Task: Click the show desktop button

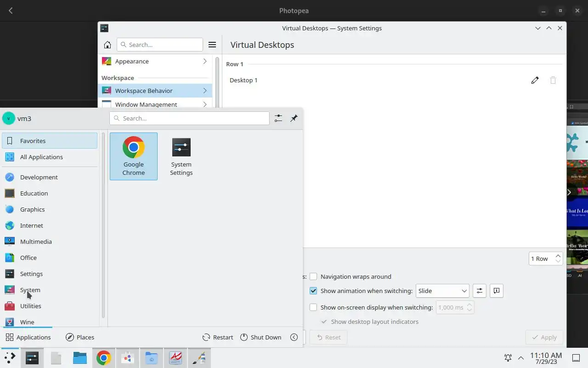Action: coord(576,358)
